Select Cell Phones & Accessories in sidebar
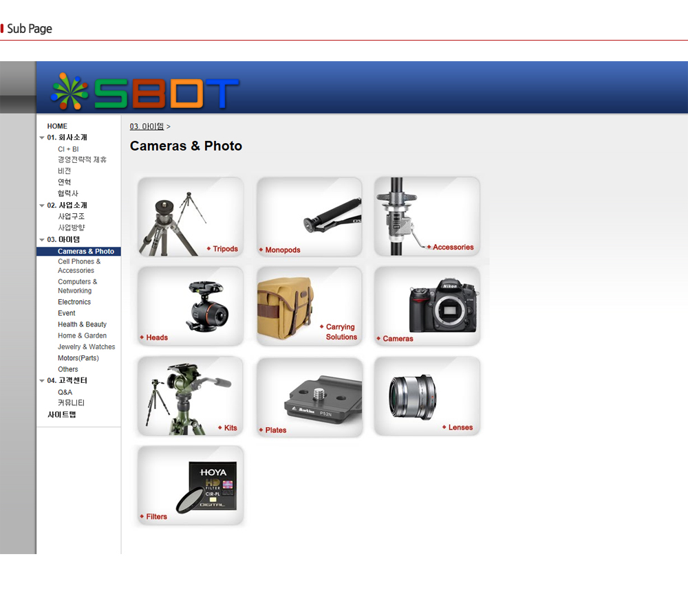The height and width of the screenshot is (616, 688). point(79,266)
